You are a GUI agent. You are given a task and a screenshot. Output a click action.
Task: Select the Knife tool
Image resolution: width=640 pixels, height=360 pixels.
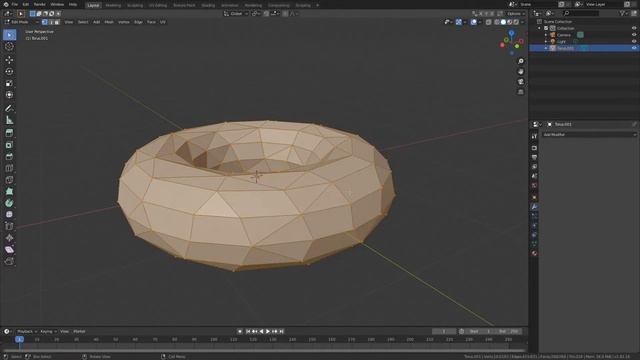(x=9, y=180)
